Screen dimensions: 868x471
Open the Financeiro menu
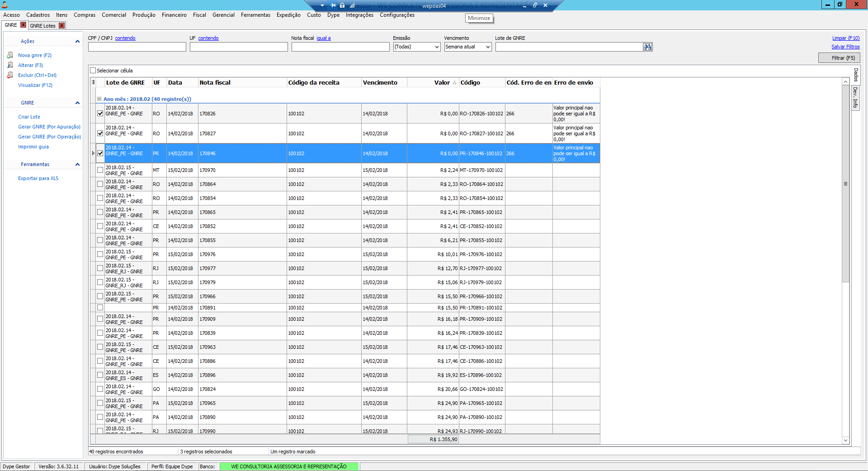(174, 15)
